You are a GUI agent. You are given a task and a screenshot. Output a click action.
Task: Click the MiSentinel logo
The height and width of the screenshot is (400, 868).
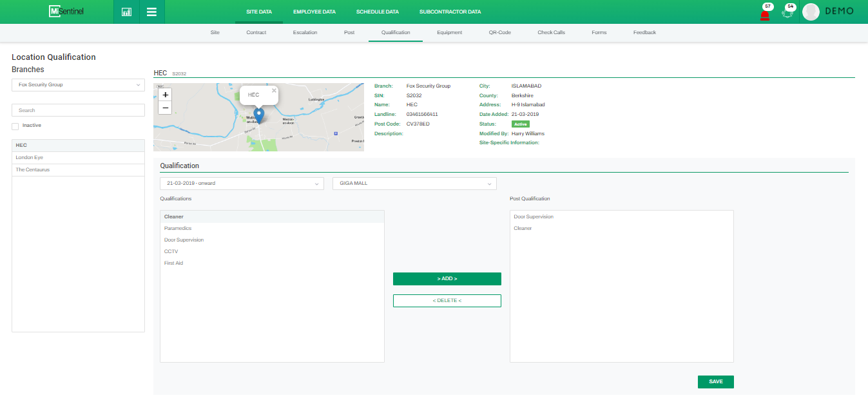(66, 12)
